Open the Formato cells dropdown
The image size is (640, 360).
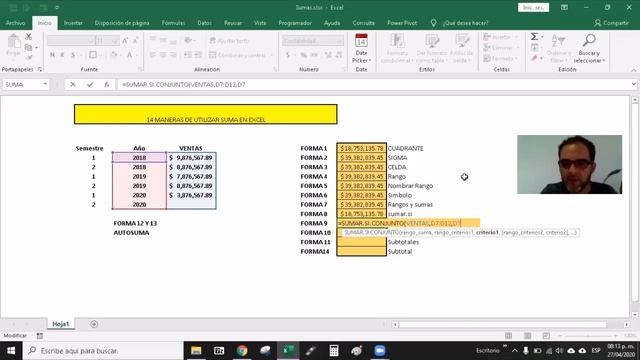[x=517, y=58]
